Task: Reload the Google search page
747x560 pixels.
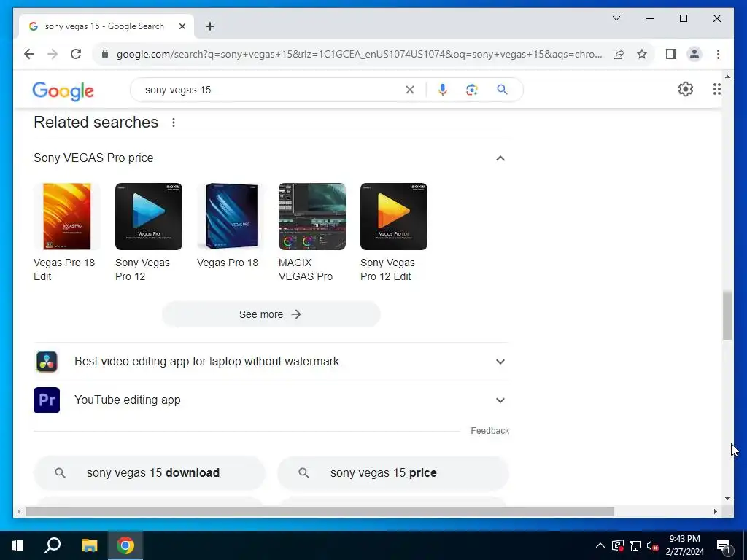Action: click(76, 54)
